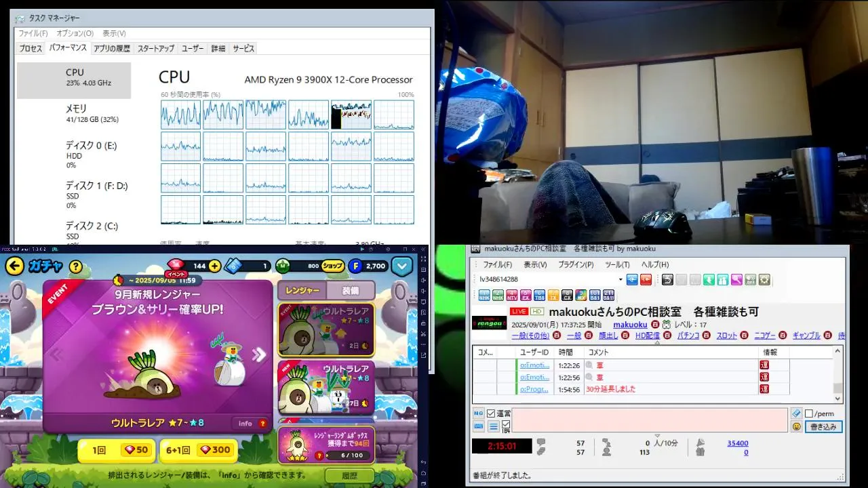This screenshot has width=868, height=488.
Task: Switch to サービス tab
Action: click(243, 49)
